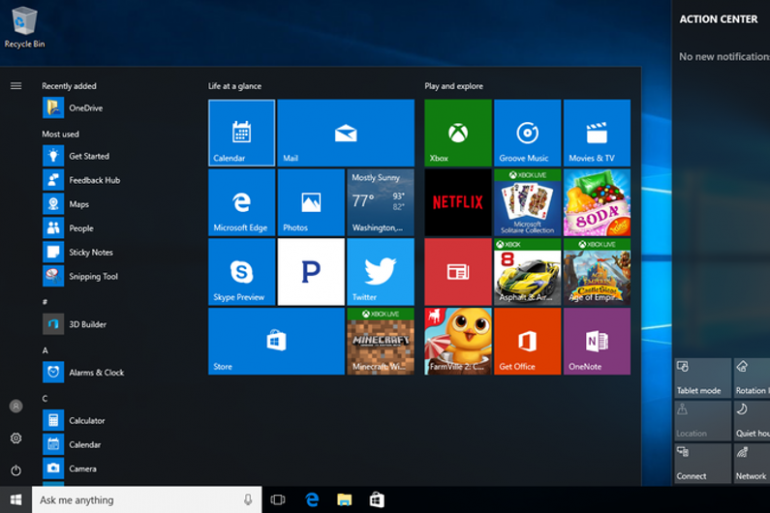Open the Groove Music tile
Screen dimensions: 770x513
tap(527, 133)
